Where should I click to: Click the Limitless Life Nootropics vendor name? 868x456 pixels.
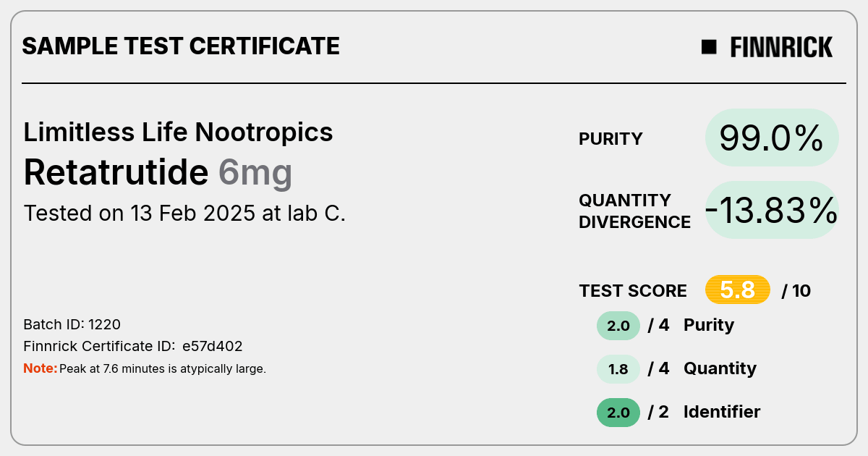179,132
